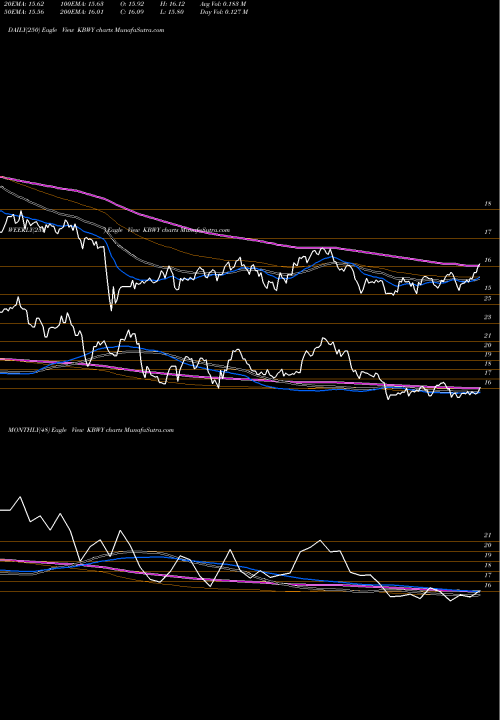Click the daily chart axis label 18

click(x=488, y=203)
